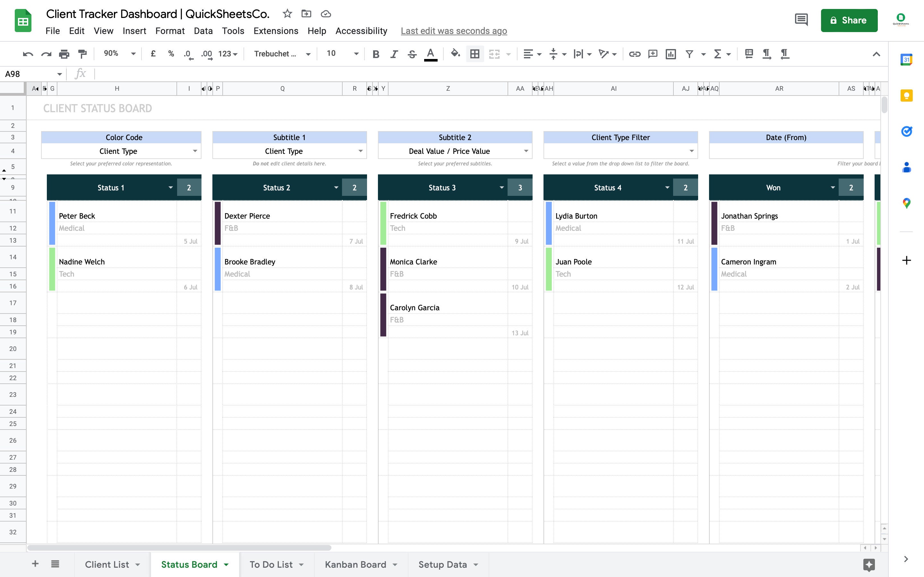The width and height of the screenshot is (924, 577).
Task: Open the 'Last edit was seconds ago' link
Action: point(454,31)
